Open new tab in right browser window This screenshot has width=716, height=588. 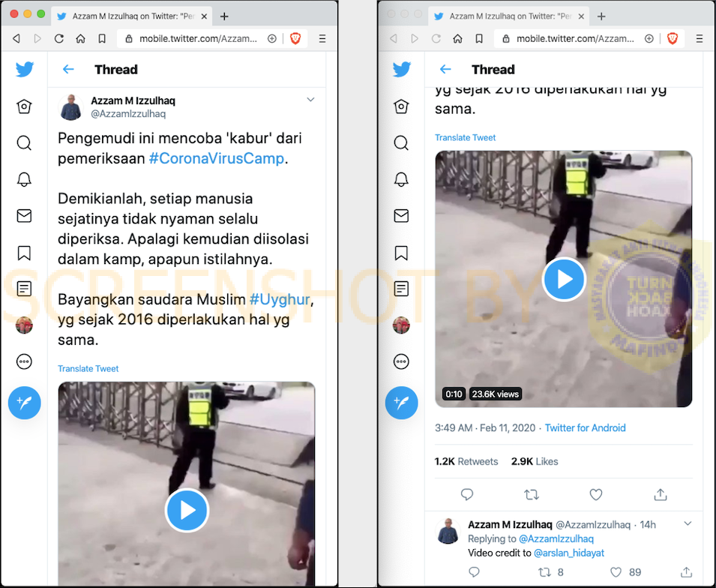tap(601, 16)
